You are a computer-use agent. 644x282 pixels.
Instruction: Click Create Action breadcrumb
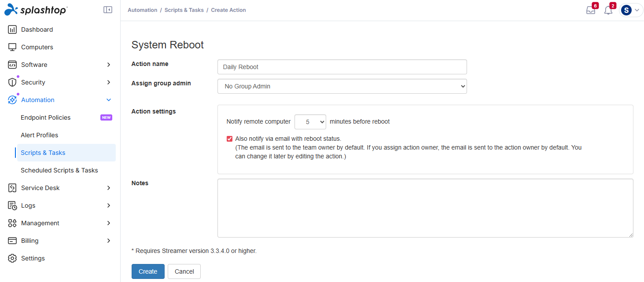228,10
